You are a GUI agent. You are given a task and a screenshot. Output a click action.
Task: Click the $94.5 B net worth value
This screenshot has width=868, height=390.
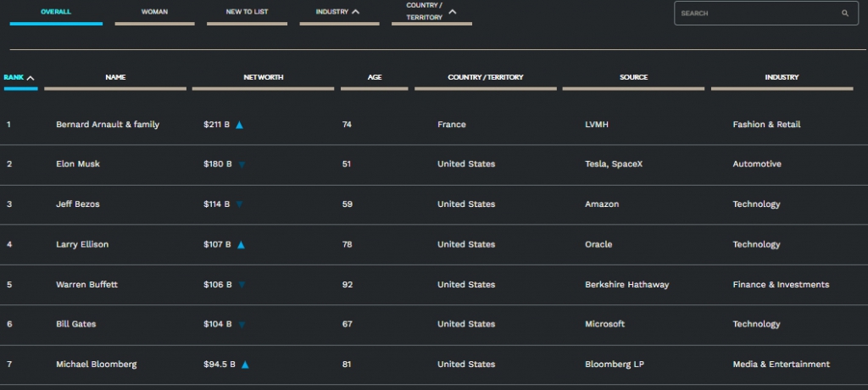pos(220,365)
